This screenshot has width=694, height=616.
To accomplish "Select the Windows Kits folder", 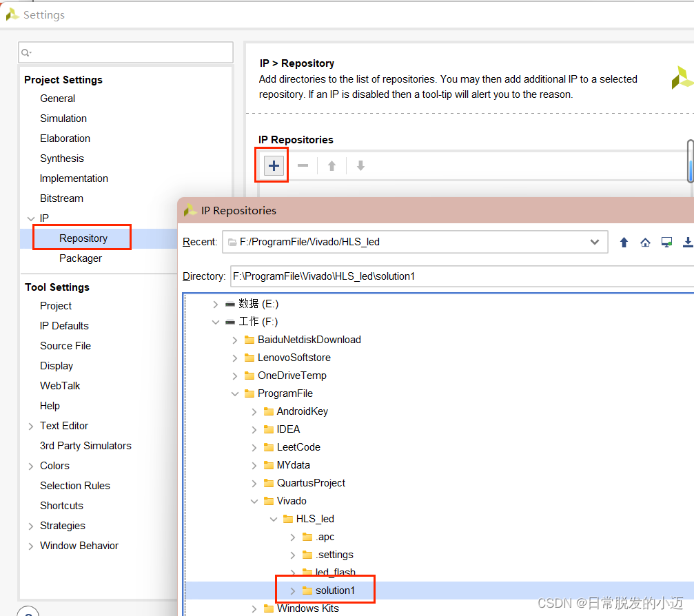I will click(x=307, y=608).
